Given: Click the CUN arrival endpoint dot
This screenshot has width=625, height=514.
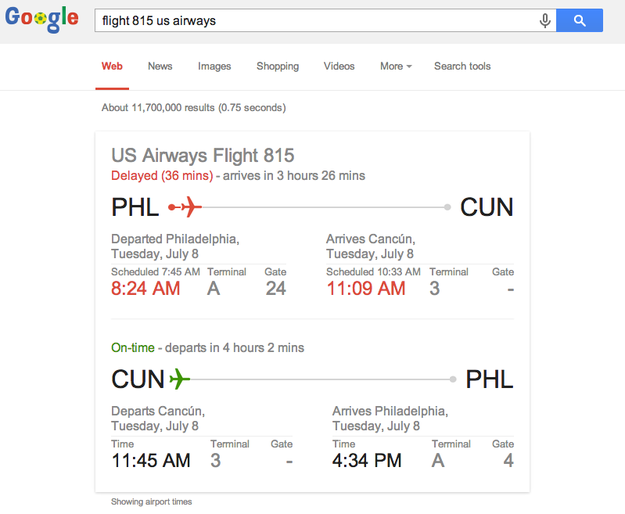Looking at the screenshot, I should point(448,207).
